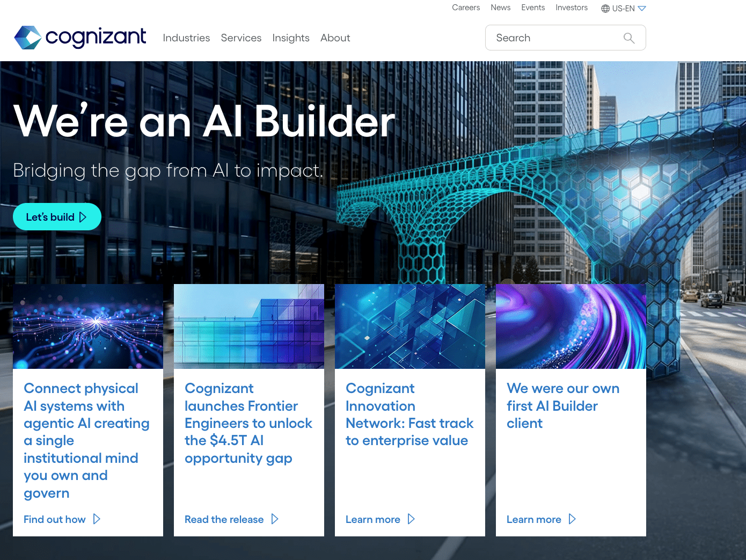Open the Services menu
This screenshot has height=560, width=746.
pyautogui.click(x=241, y=38)
